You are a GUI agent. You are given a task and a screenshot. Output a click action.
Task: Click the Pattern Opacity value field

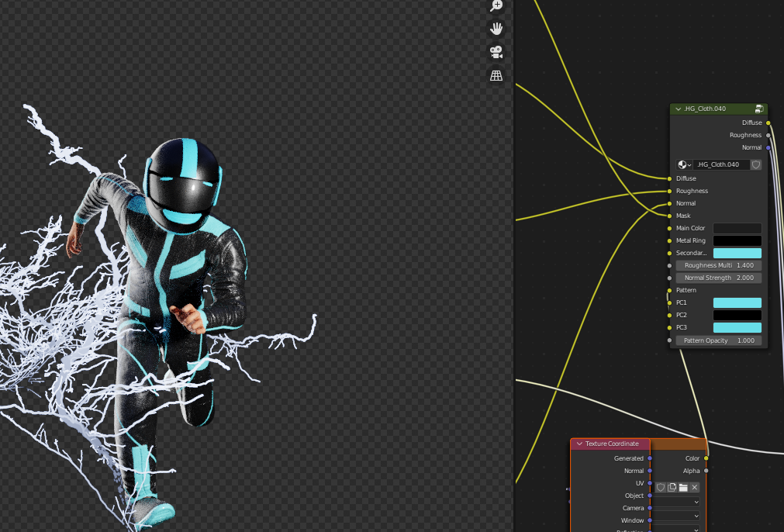click(x=719, y=340)
